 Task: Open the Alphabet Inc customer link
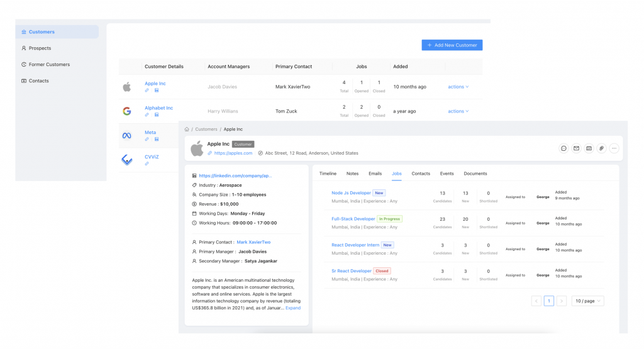158,108
